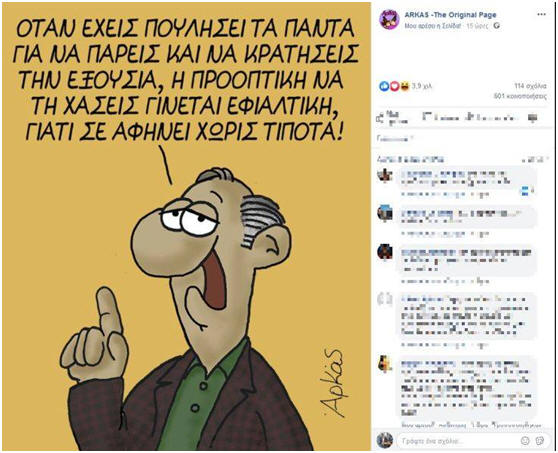Open the 501 κοινοποιήσεις shares link
Screen dimensions: 558x453
(520, 96)
